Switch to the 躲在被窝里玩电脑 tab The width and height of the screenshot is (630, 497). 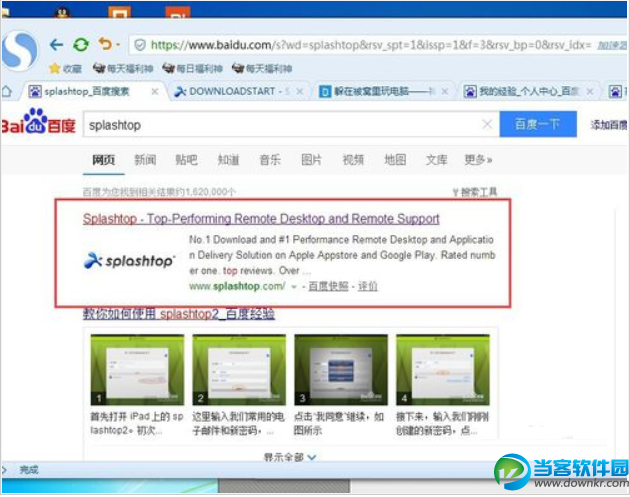(377, 92)
